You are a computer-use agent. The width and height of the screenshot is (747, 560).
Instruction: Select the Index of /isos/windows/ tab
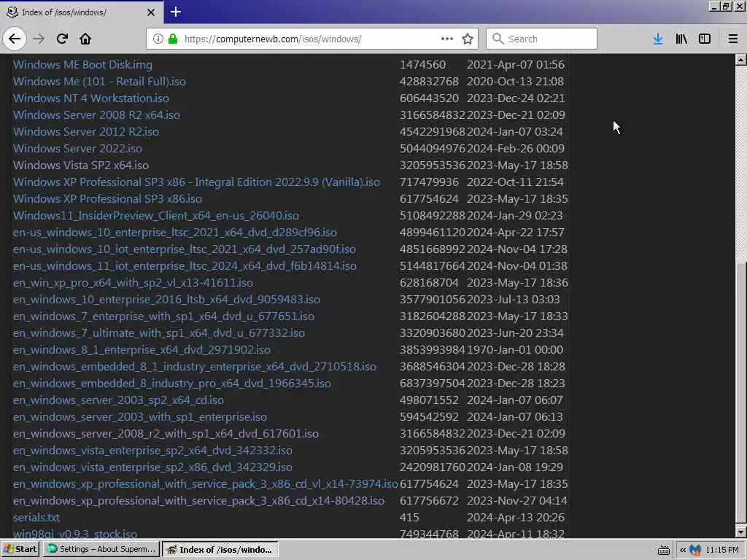[x=82, y=12]
